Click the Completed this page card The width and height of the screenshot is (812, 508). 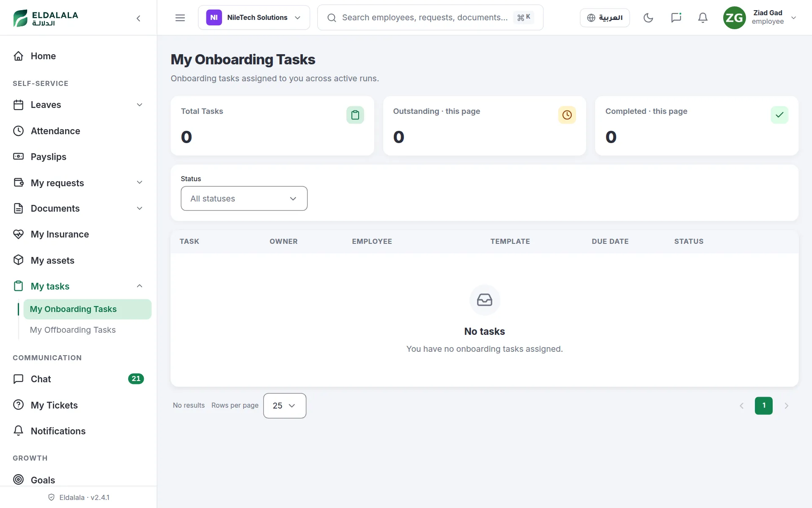(x=697, y=126)
